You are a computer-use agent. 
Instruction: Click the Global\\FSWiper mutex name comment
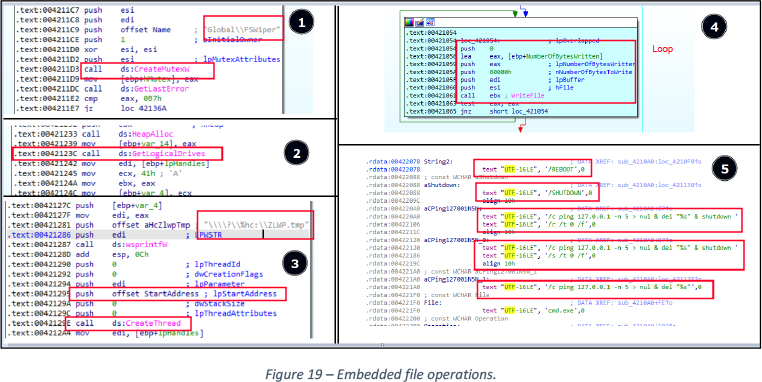click(x=242, y=30)
